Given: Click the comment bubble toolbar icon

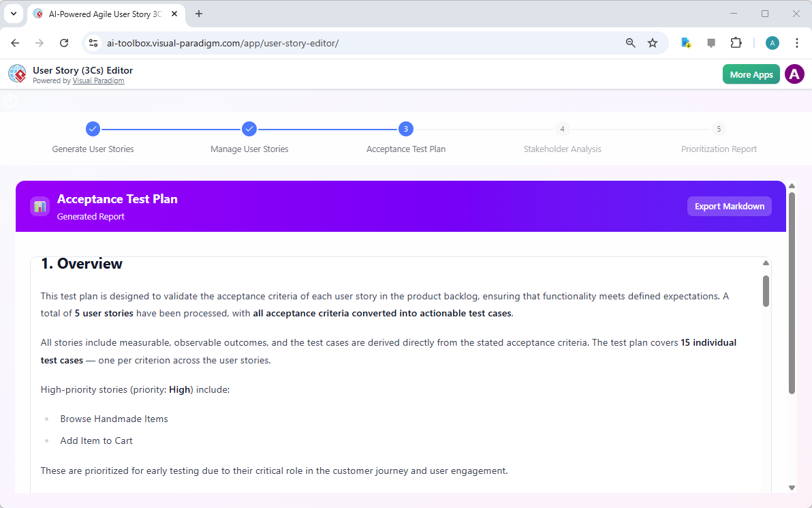Looking at the screenshot, I should pos(710,42).
